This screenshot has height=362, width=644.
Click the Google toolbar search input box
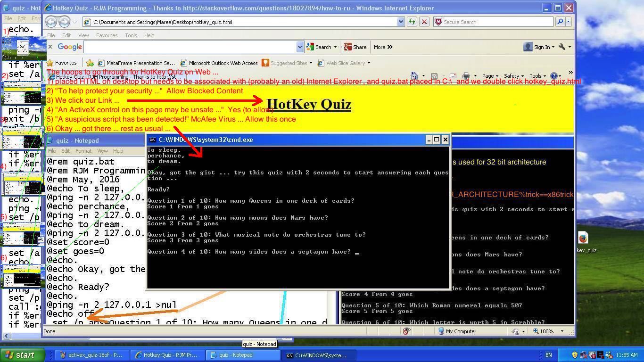(190, 47)
